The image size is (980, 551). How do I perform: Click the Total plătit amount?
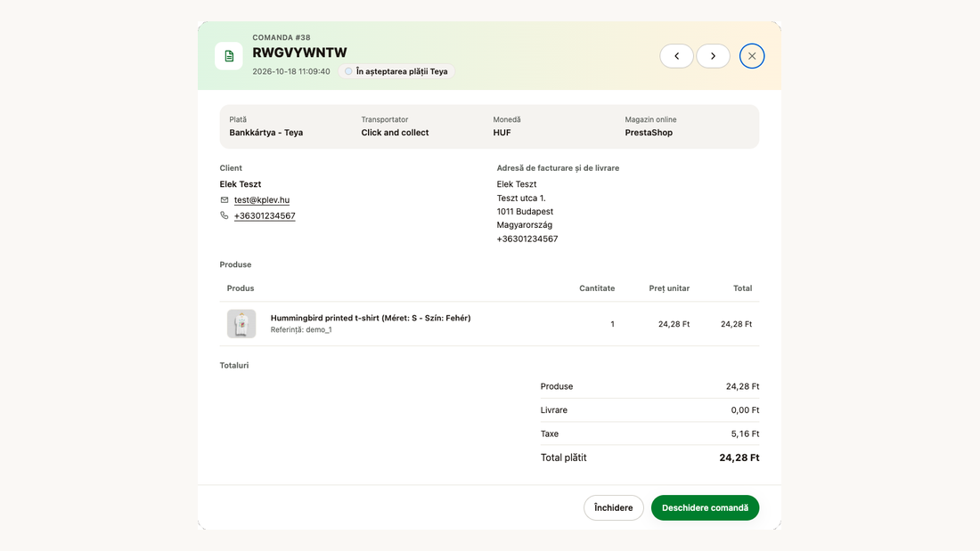(739, 458)
